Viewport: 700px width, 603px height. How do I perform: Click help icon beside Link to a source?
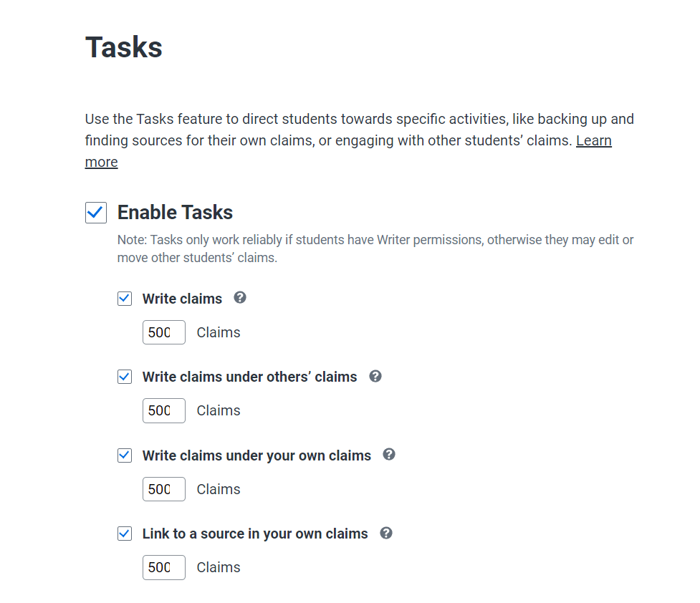click(x=386, y=533)
